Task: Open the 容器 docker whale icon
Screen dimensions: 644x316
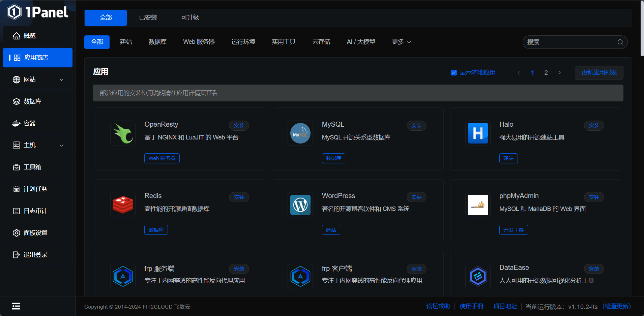Action: click(x=17, y=123)
